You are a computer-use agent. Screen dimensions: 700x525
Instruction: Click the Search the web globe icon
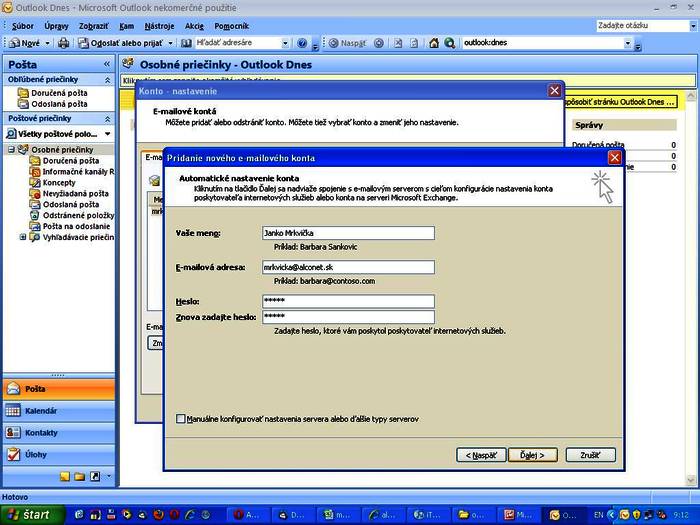click(x=450, y=43)
